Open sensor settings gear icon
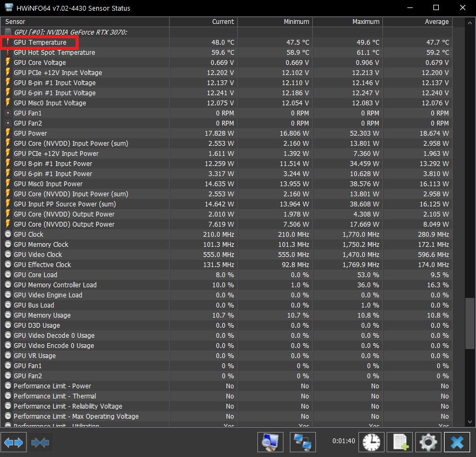 [x=428, y=442]
